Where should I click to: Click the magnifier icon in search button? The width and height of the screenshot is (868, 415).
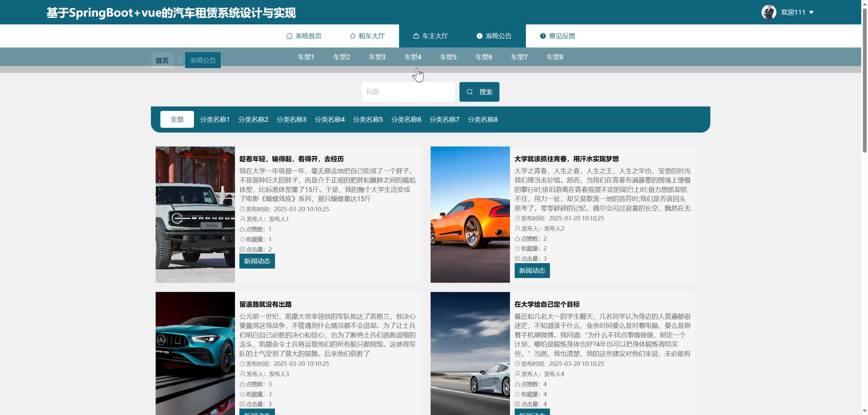[470, 92]
